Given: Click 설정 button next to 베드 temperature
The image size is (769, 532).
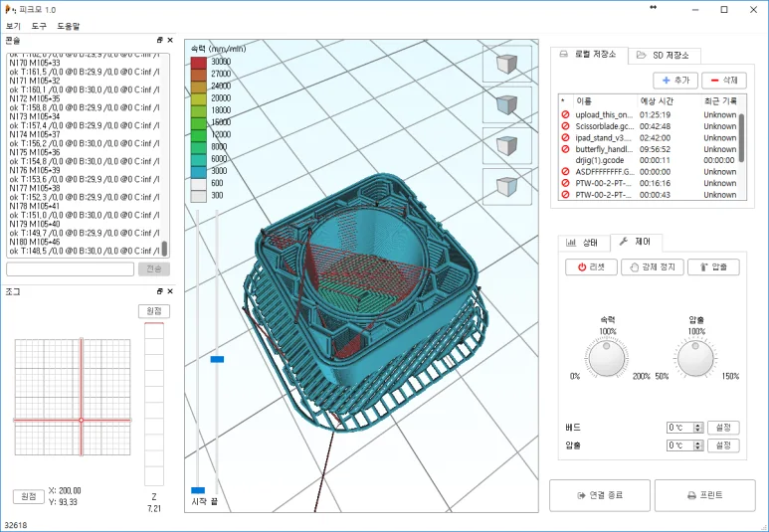Looking at the screenshot, I should (x=723, y=427).
